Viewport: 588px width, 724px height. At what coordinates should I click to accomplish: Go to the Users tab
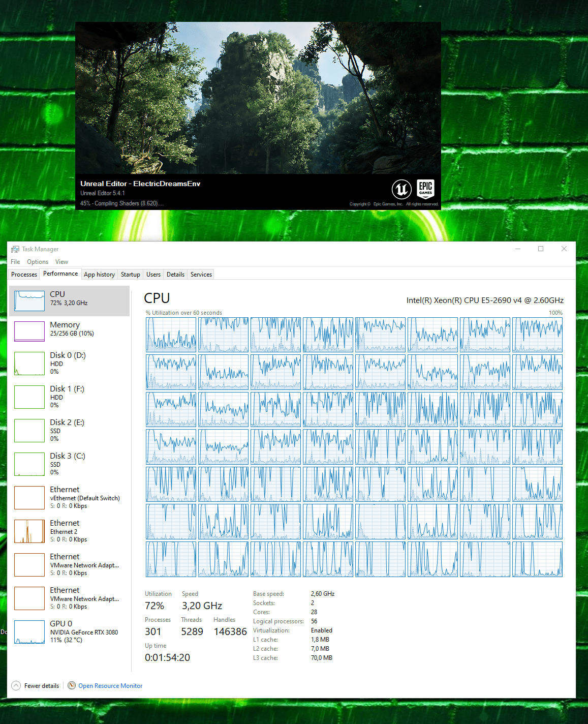[153, 275]
